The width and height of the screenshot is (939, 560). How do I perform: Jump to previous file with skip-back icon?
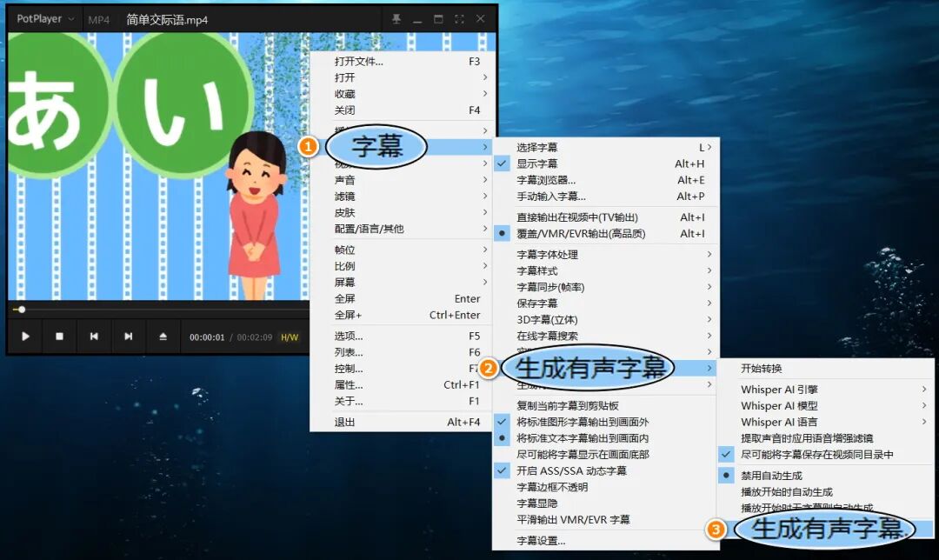pyautogui.click(x=93, y=337)
